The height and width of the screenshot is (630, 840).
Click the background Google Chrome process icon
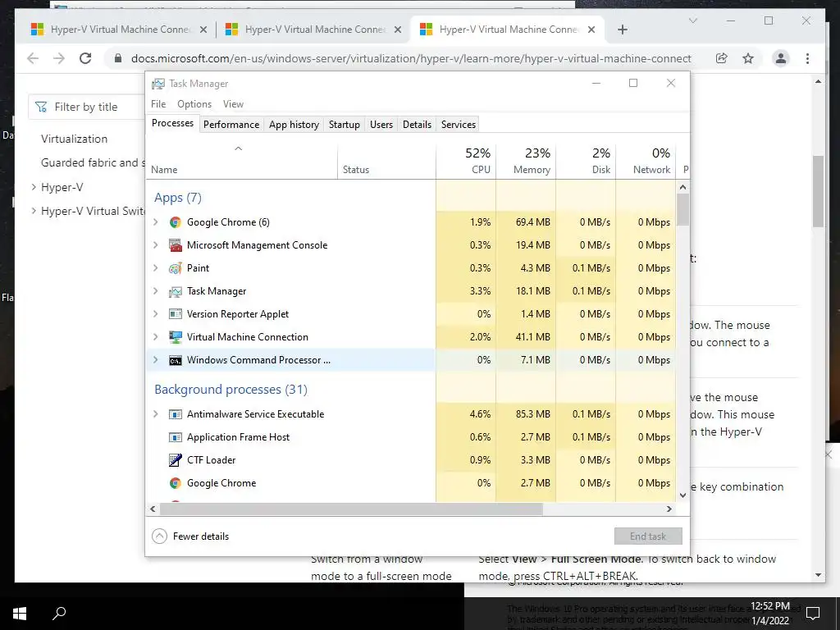point(176,483)
